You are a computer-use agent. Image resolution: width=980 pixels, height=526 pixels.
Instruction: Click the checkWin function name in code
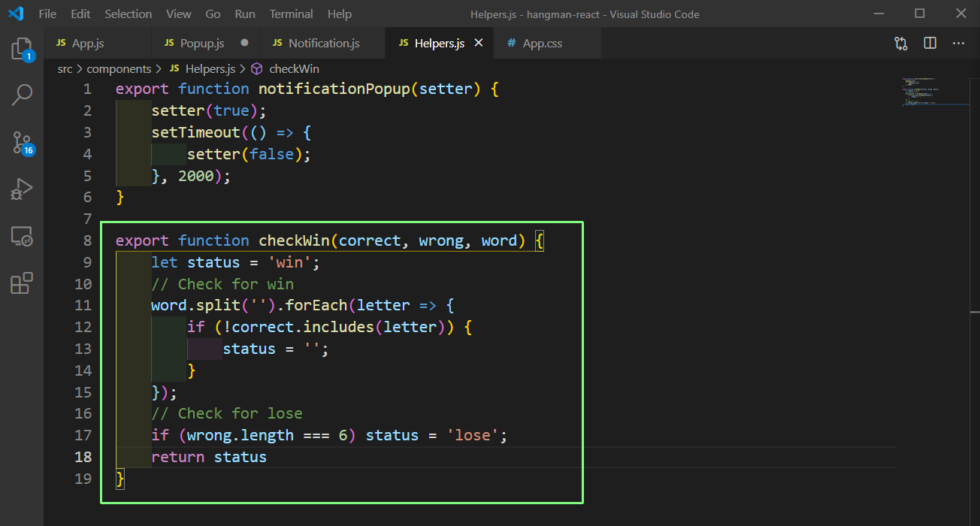coord(295,240)
